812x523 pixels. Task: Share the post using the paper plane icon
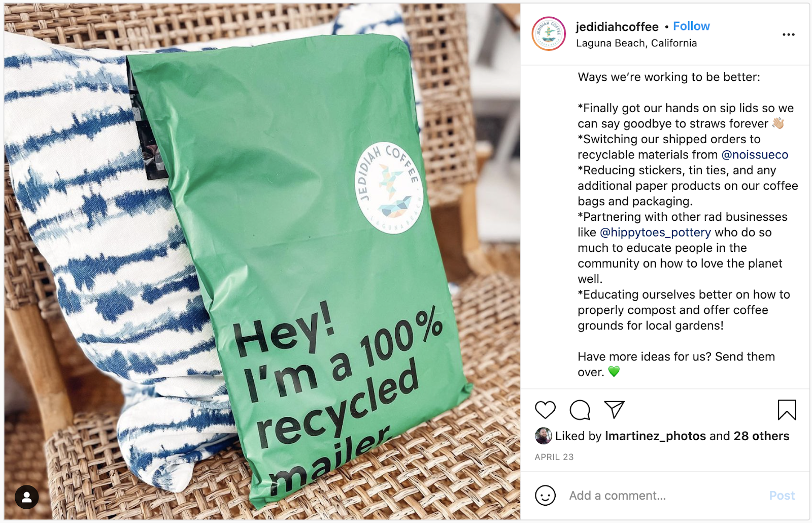[614, 409]
